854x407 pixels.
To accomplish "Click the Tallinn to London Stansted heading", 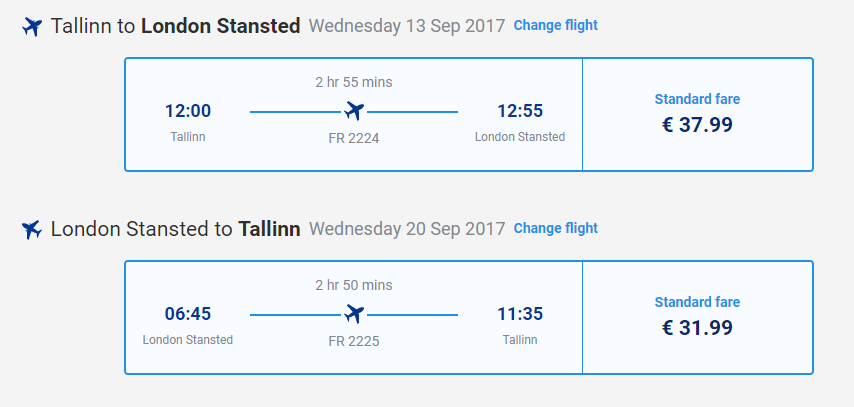I will 175,26.
